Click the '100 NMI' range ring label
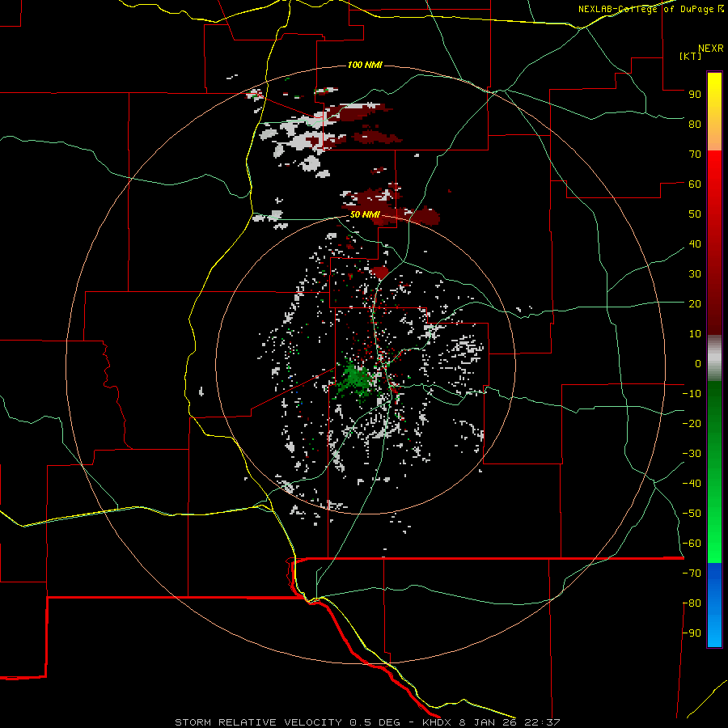This screenshot has height=728, width=728. point(365,65)
